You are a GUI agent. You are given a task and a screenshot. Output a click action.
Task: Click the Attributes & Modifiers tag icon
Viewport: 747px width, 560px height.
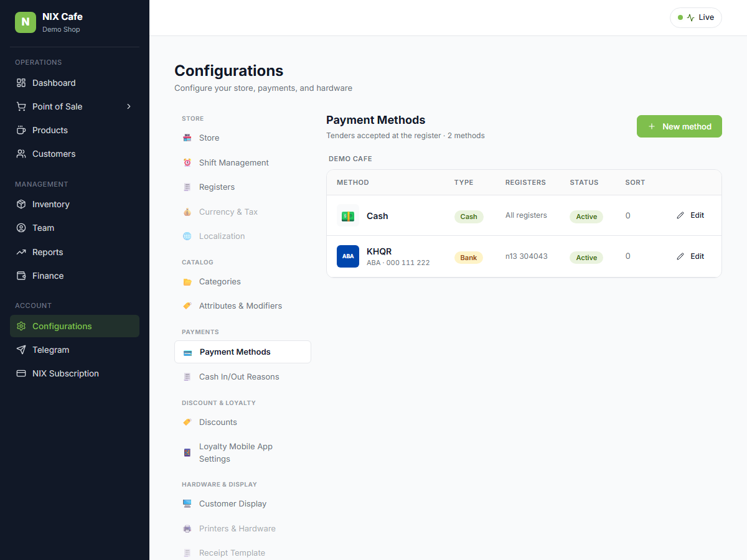187,306
